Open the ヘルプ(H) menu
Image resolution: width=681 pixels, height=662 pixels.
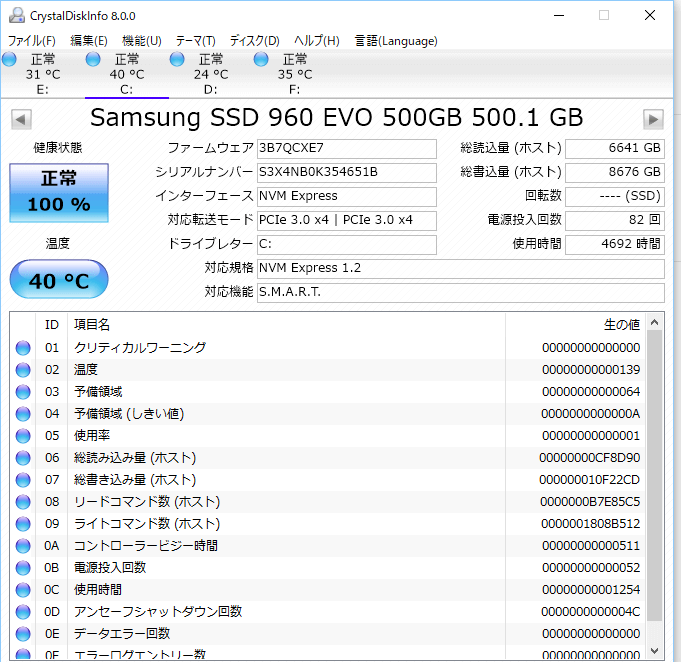tap(317, 41)
